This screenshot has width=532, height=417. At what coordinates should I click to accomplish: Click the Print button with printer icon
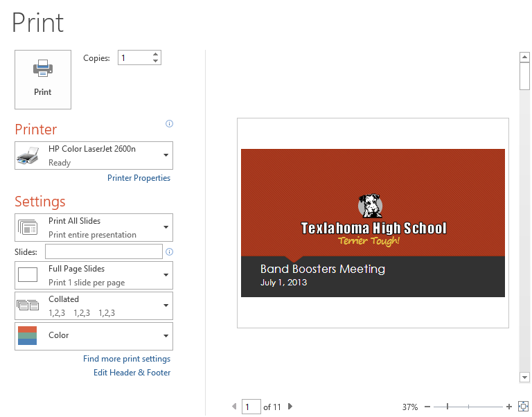42,79
